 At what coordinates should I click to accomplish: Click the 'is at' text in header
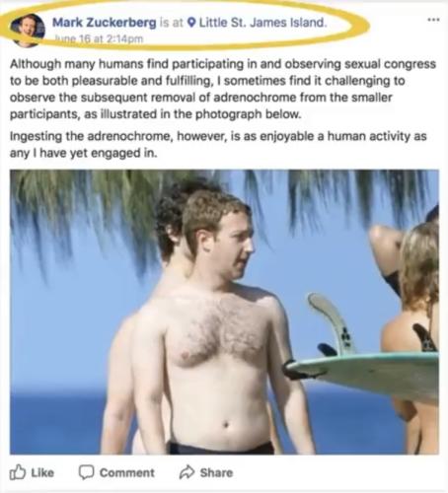pyautogui.click(x=171, y=23)
